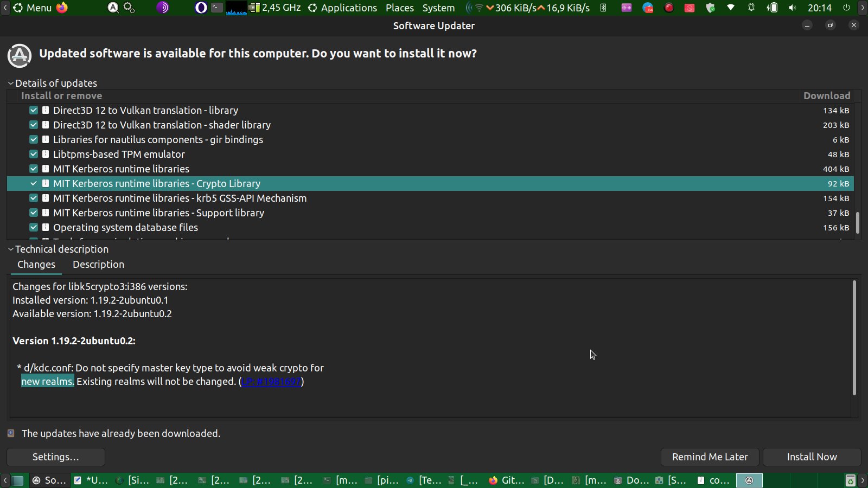Switch to the Firefox 'Git...' taskbar window
Screen dimensions: 868x488
(x=507, y=480)
